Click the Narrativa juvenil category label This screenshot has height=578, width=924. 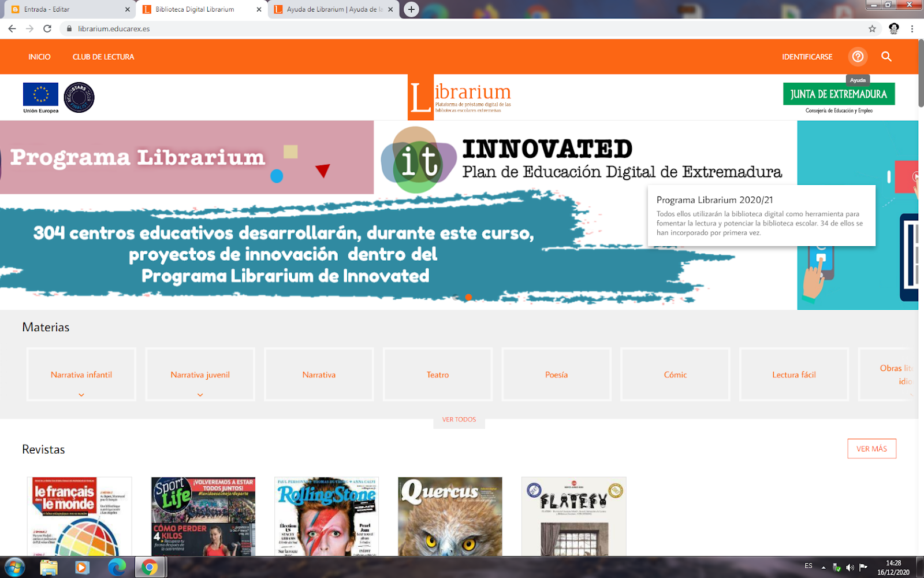coord(200,375)
